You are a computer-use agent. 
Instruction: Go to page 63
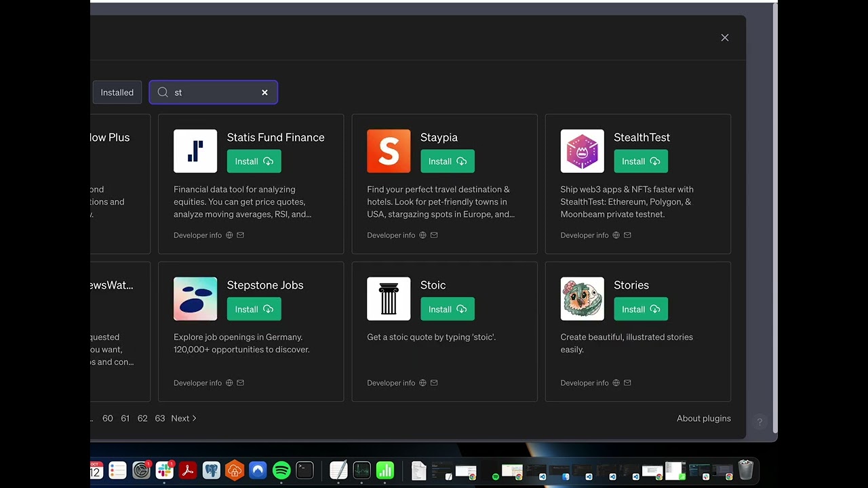pyautogui.click(x=160, y=418)
